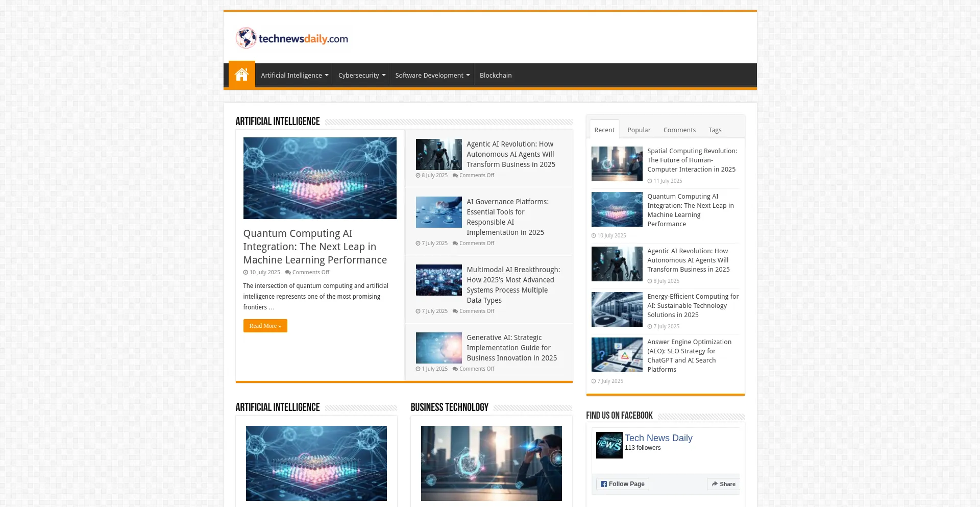Click sidebar thumbnail for Spatial Computing Revolution
Viewport: 980px width, 507px height.
point(617,164)
